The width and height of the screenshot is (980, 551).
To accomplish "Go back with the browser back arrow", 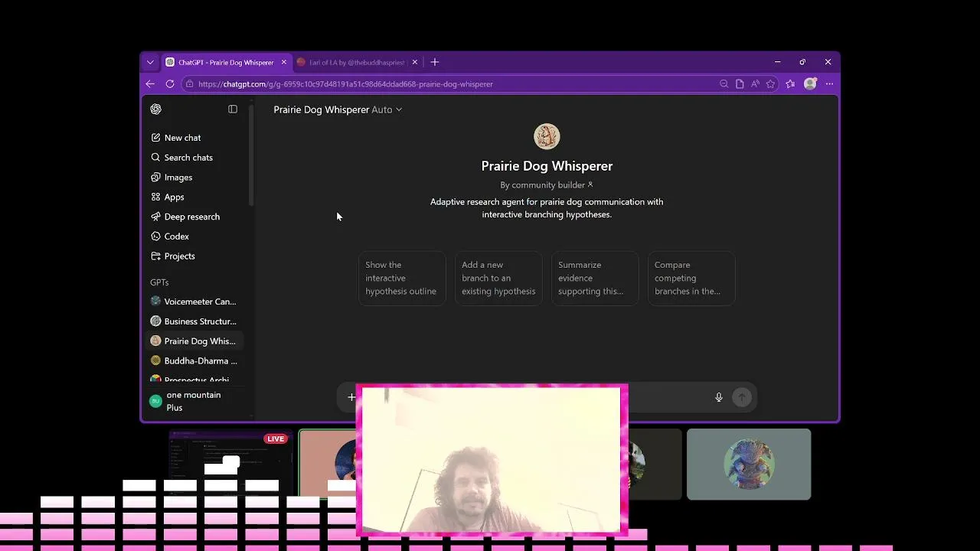I will tap(150, 84).
